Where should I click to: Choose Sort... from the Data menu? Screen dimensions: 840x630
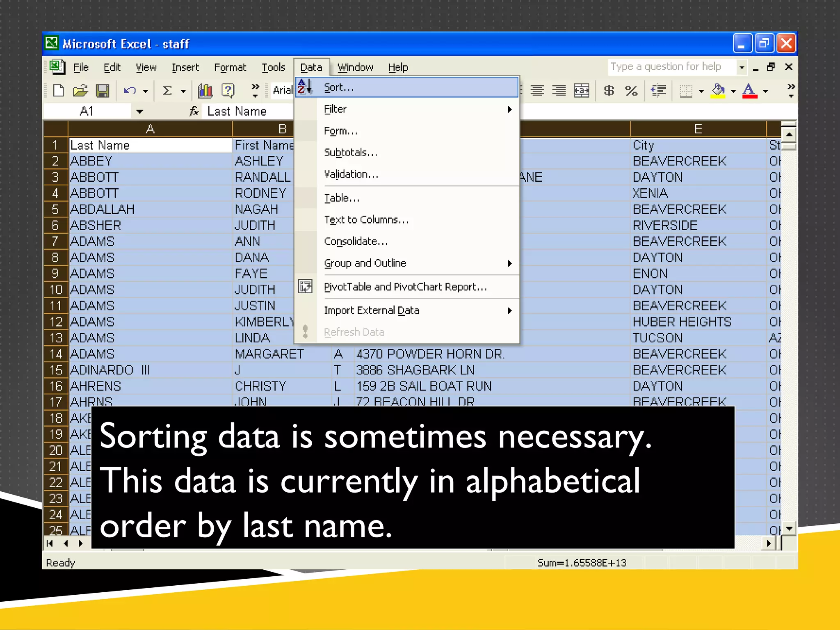(338, 87)
